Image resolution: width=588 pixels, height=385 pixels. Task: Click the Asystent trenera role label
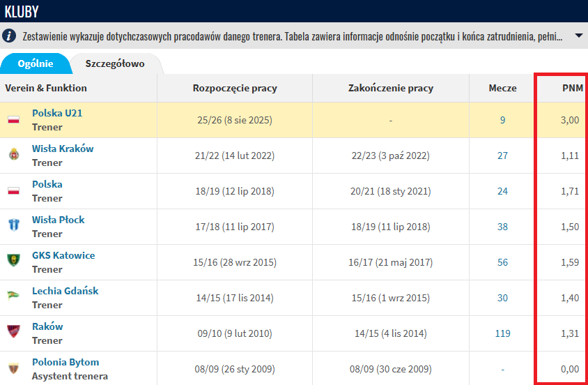pos(70,376)
